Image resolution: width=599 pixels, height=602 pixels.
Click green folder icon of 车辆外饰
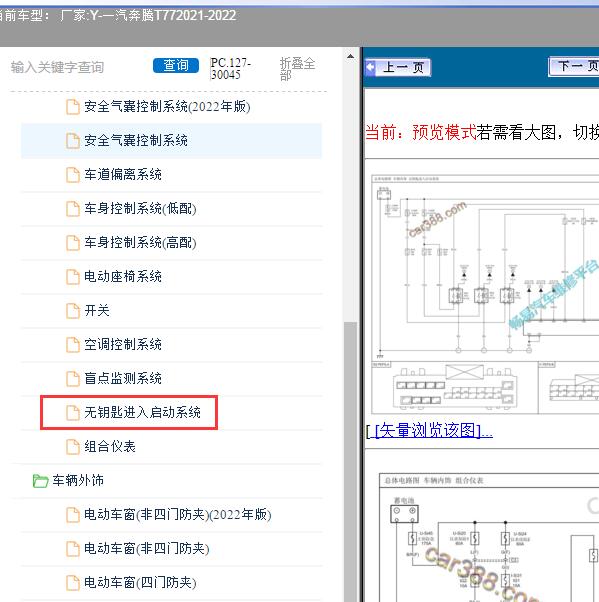coord(40,481)
